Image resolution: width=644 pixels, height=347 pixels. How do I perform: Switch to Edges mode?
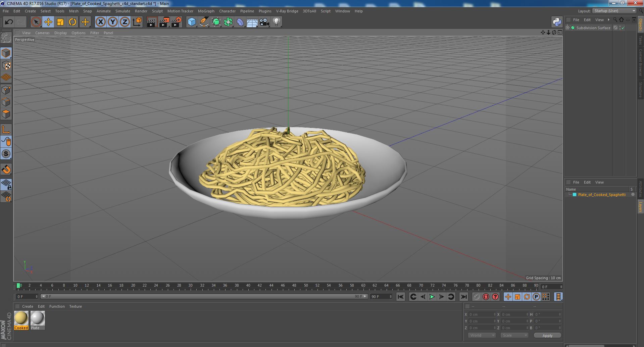[6, 102]
